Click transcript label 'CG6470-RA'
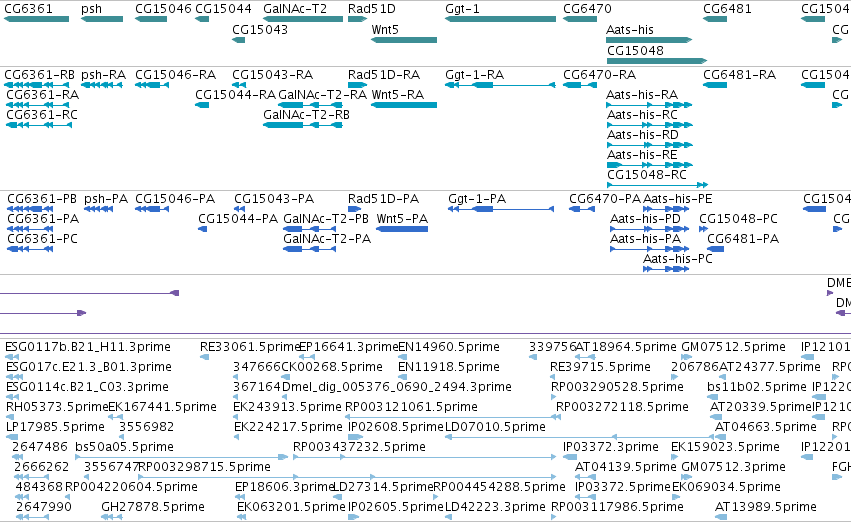The height and width of the screenshot is (522, 851). [600, 75]
